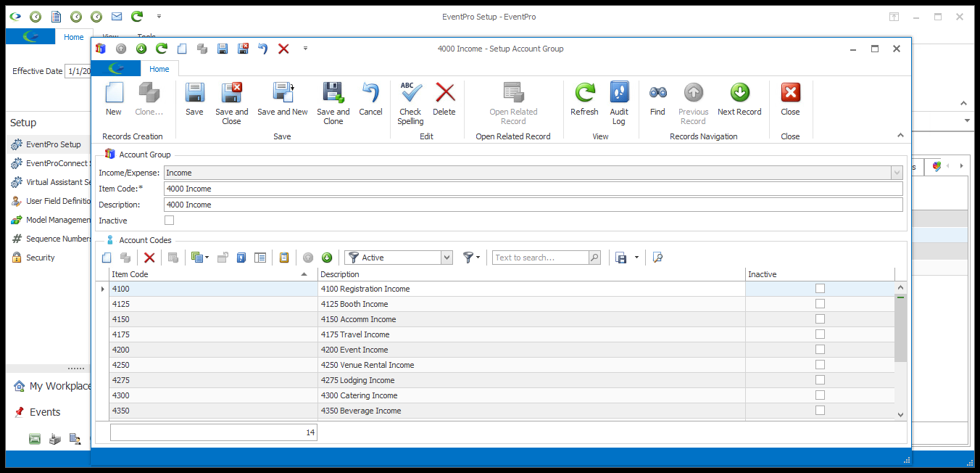Screen dimensions: 980x473
Task: Click the Item Code input field
Action: 533,189
